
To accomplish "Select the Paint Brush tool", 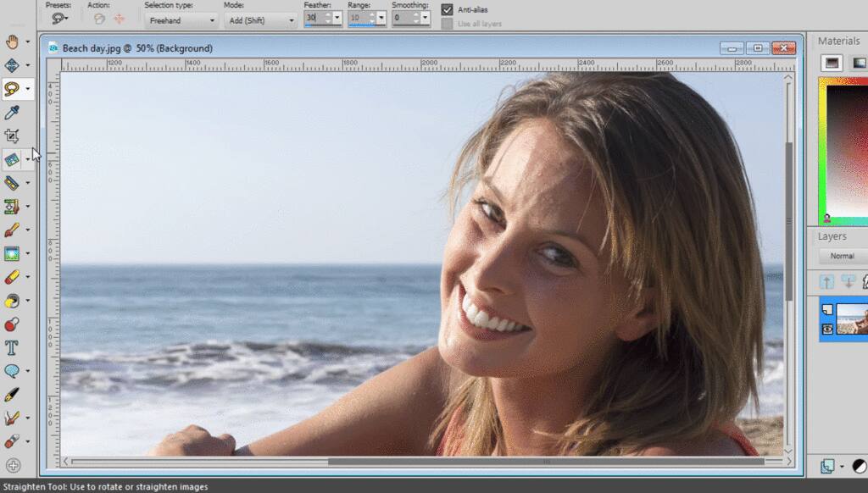I will tap(12, 230).
